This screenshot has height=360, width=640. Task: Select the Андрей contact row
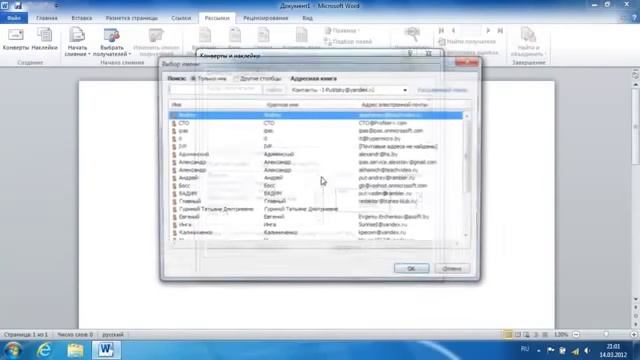(x=316, y=178)
